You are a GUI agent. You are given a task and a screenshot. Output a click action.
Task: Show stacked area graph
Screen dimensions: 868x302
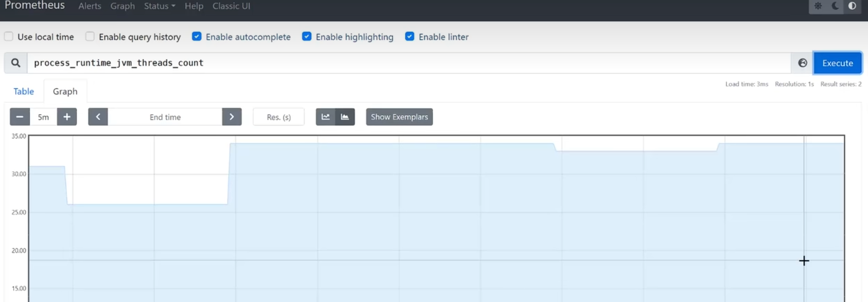coord(345,117)
